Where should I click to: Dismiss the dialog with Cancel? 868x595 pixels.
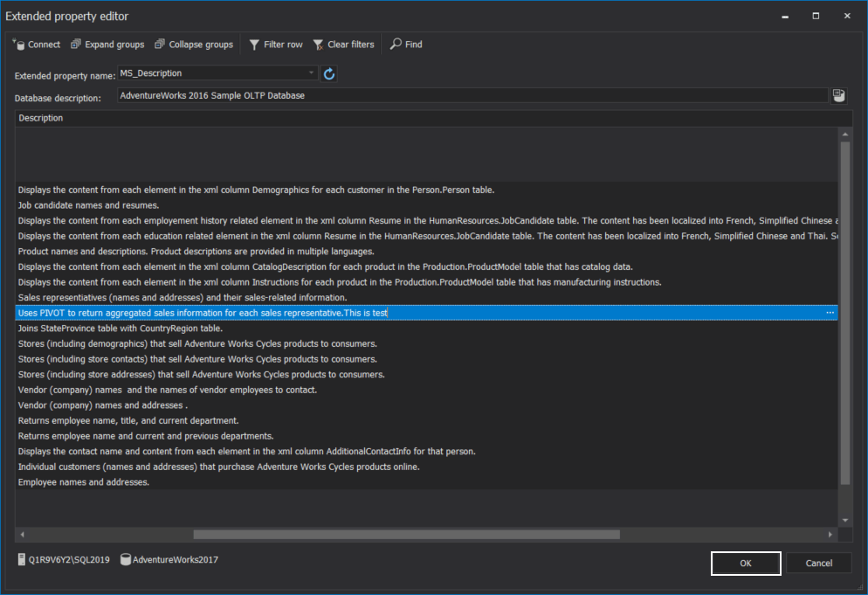click(818, 563)
